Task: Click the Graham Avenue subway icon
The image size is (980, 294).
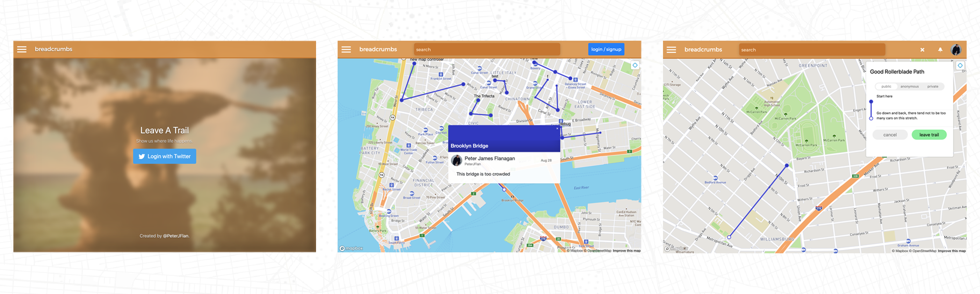Action: click(x=908, y=242)
